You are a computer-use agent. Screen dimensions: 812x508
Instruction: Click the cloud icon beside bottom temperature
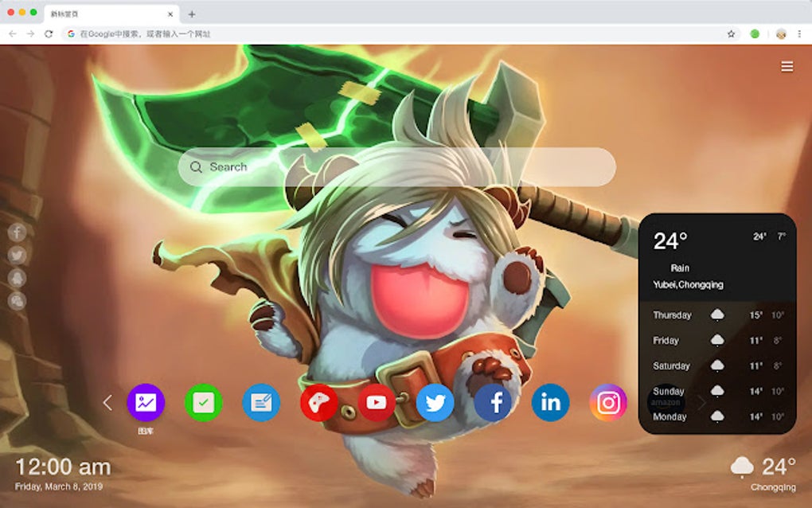[742, 467]
